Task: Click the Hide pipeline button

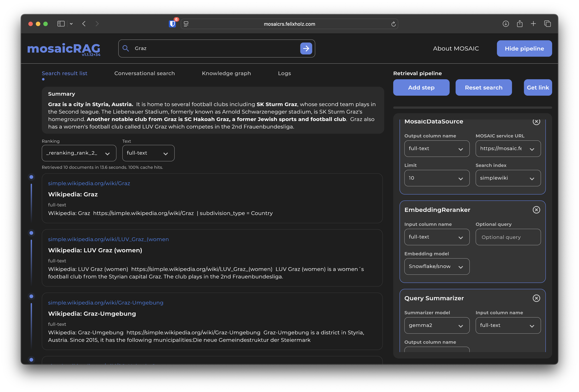Action: (x=524, y=49)
